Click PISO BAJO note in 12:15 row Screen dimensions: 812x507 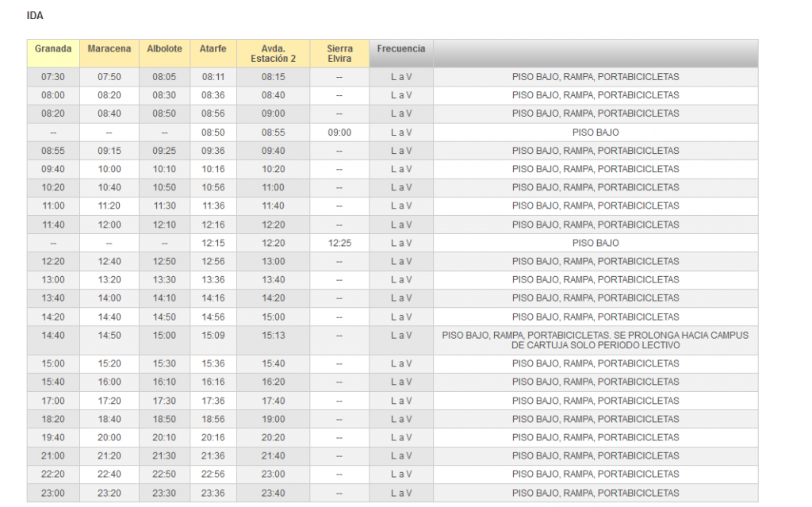click(x=595, y=243)
